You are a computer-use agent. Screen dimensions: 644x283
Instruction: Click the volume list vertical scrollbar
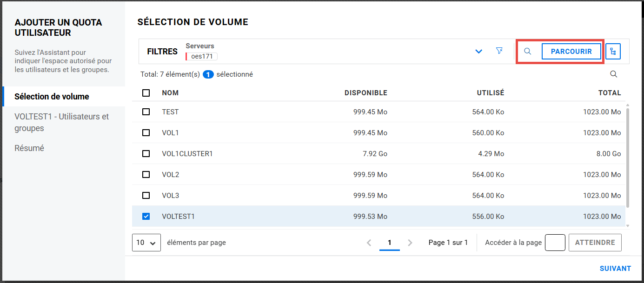point(628,158)
